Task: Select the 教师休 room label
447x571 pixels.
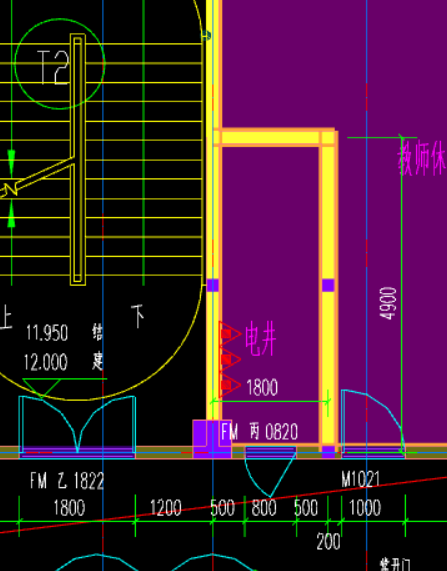Action: point(422,158)
